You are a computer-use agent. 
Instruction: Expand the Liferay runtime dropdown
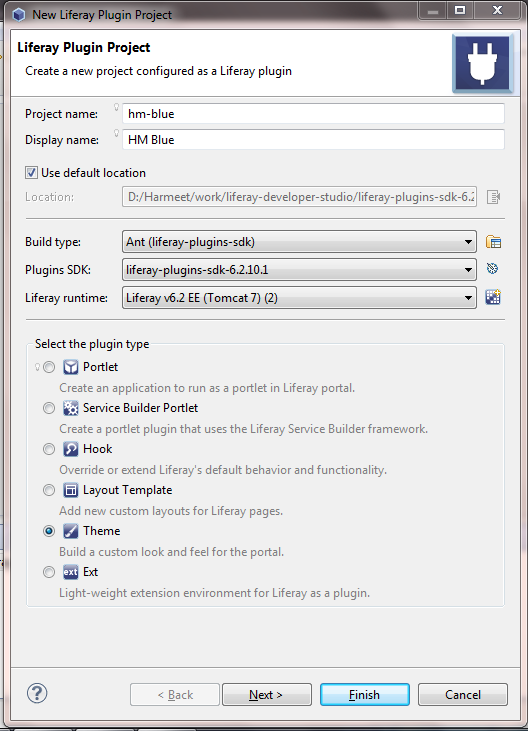[299, 298]
